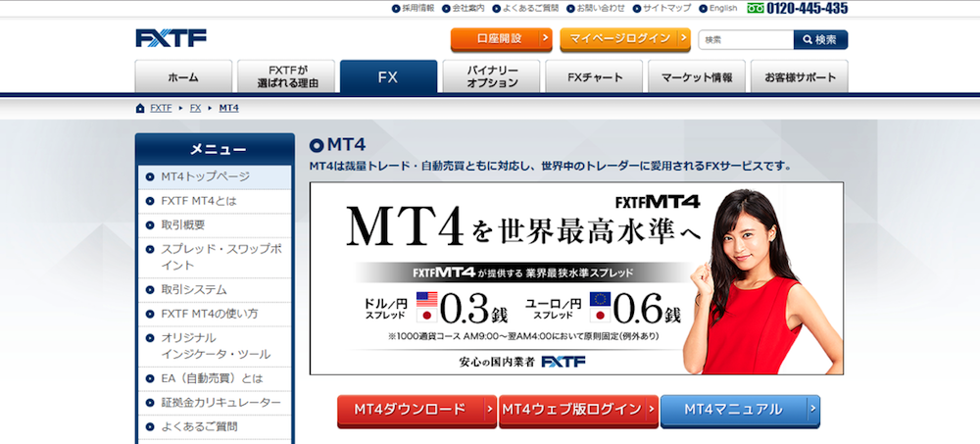Open お問い合わせ link in top bar
The image size is (980, 444).
pyautogui.click(x=601, y=9)
